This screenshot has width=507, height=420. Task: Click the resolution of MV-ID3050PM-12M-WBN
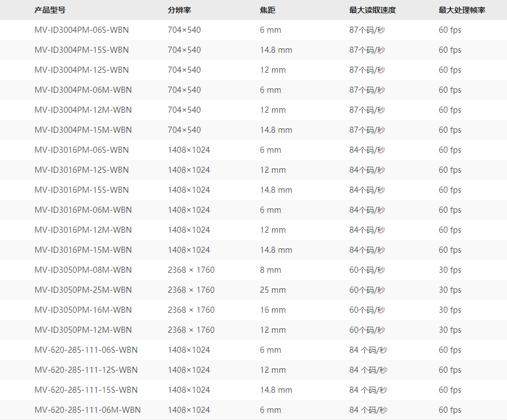point(191,330)
